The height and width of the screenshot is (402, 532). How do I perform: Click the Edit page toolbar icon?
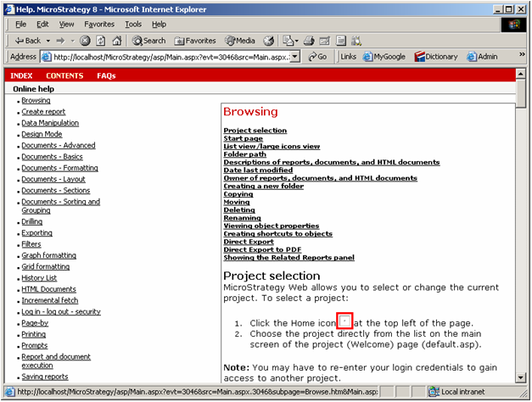325,41
